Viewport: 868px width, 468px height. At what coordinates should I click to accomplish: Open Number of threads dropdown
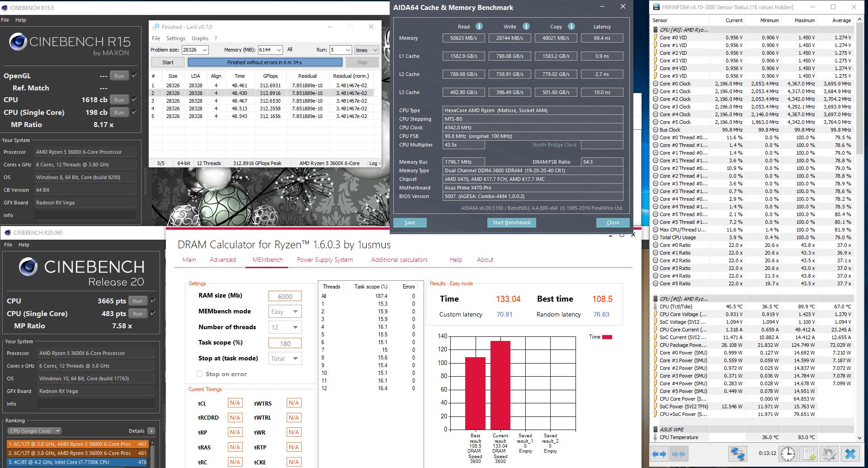(x=285, y=327)
